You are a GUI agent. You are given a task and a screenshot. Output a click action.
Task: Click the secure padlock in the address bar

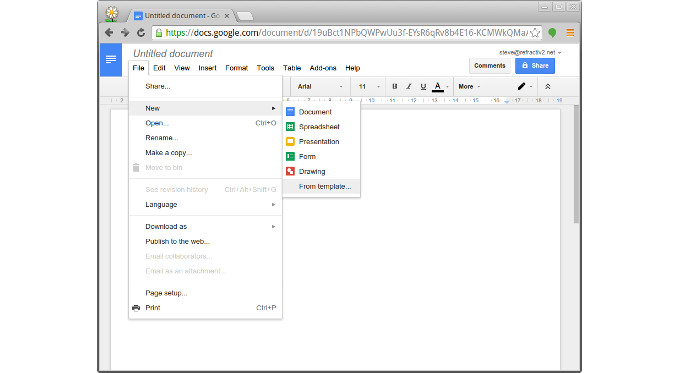[159, 33]
